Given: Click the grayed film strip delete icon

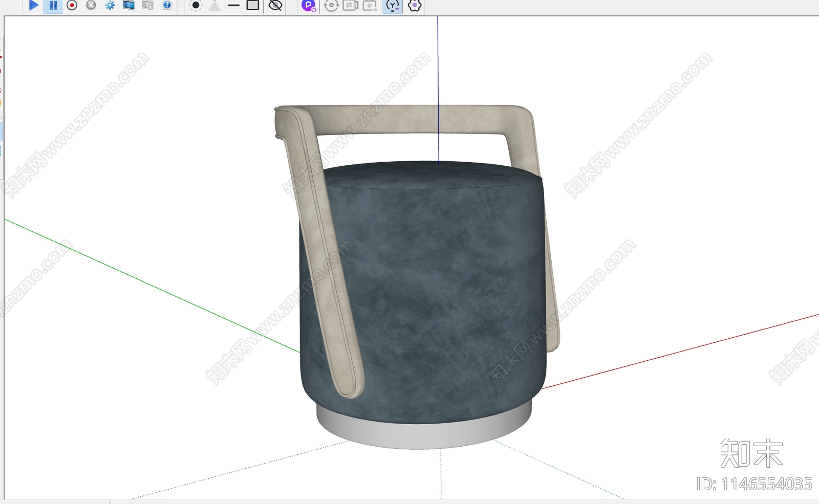Looking at the screenshot, I should 148,6.
